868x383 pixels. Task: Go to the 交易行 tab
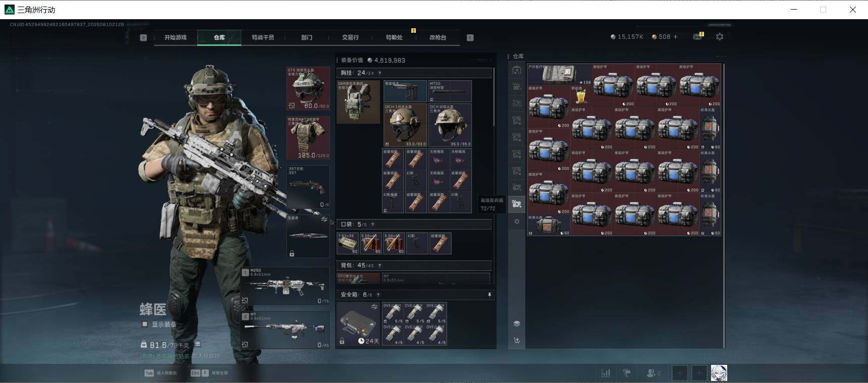pyautogui.click(x=350, y=37)
